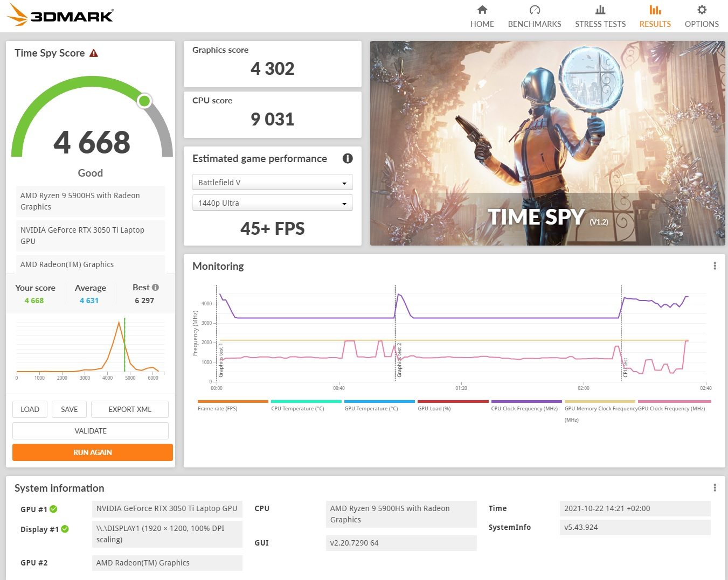Toggle the GPU Temperature legend swatch

(x=379, y=401)
